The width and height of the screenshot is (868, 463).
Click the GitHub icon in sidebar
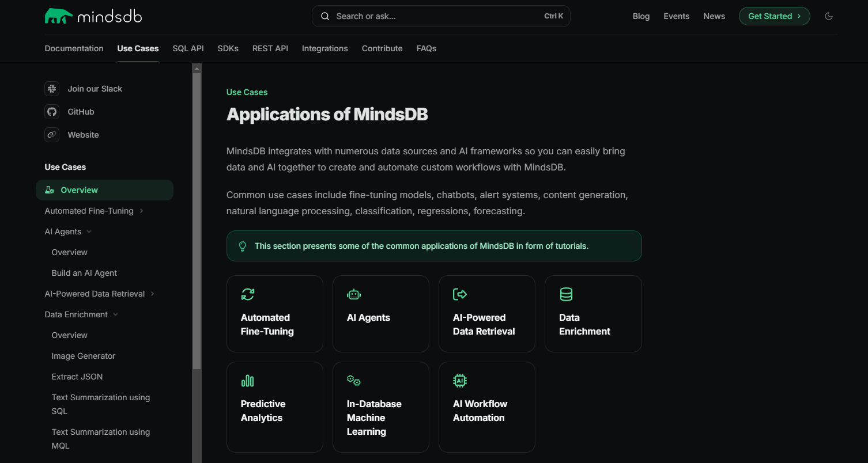52,112
